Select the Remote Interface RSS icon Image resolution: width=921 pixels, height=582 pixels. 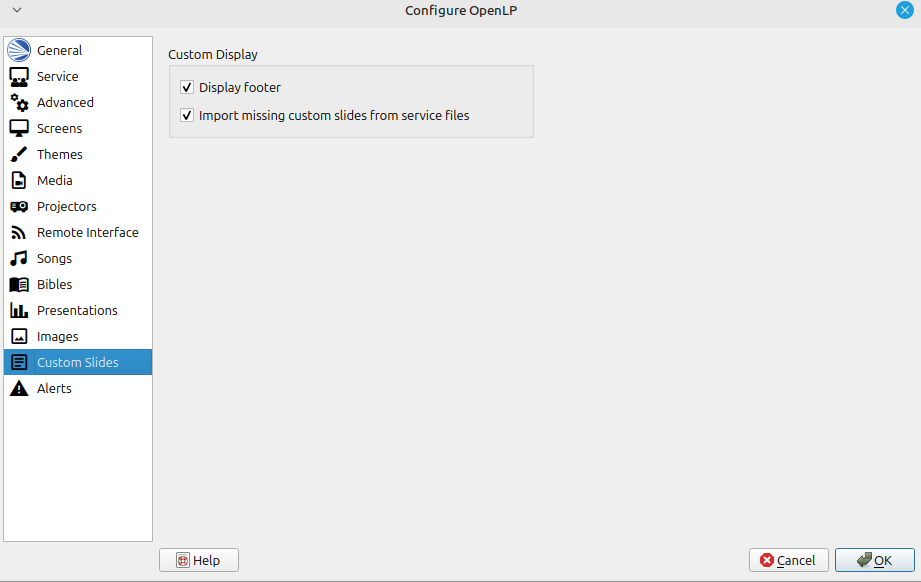pos(19,233)
